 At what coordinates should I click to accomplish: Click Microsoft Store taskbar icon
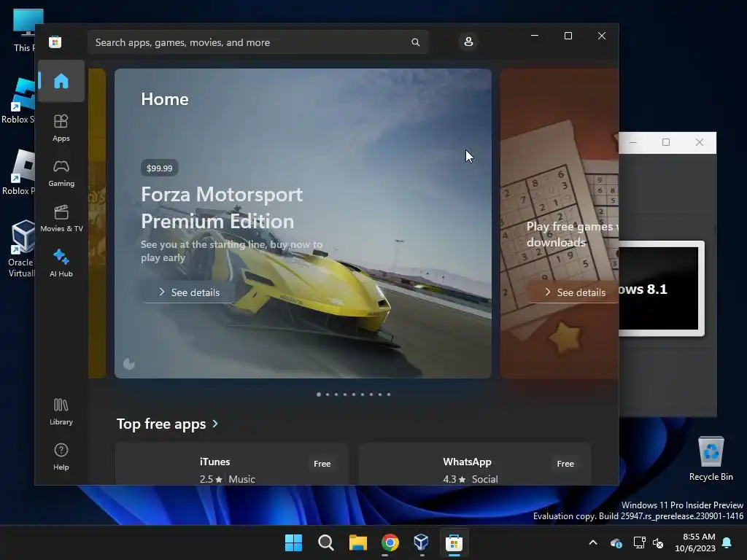pyautogui.click(x=454, y=542)
